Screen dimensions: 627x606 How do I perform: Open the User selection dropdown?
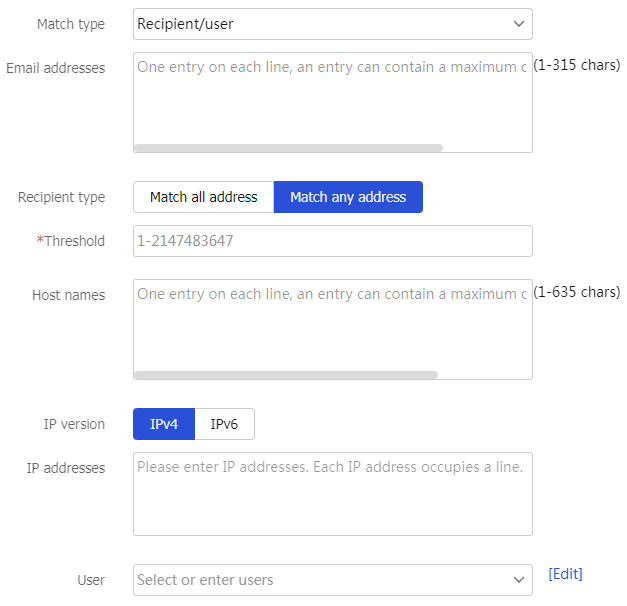click(x=333, y=580)
